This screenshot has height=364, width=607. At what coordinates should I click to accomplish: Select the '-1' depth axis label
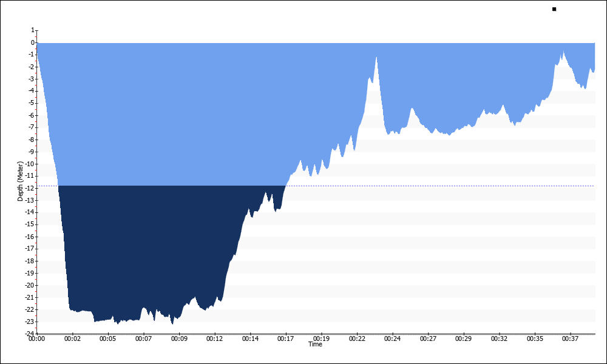point(31,55)
